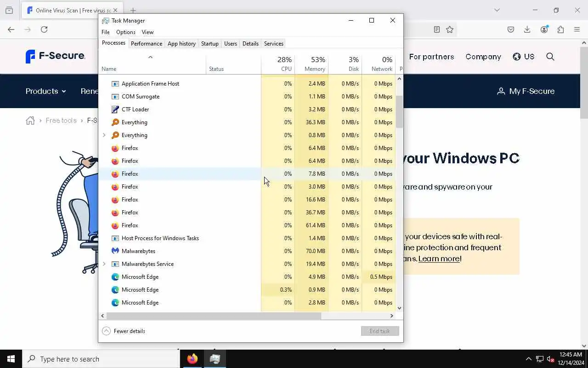Click the taskbar search box

click(x=101, y=359)
